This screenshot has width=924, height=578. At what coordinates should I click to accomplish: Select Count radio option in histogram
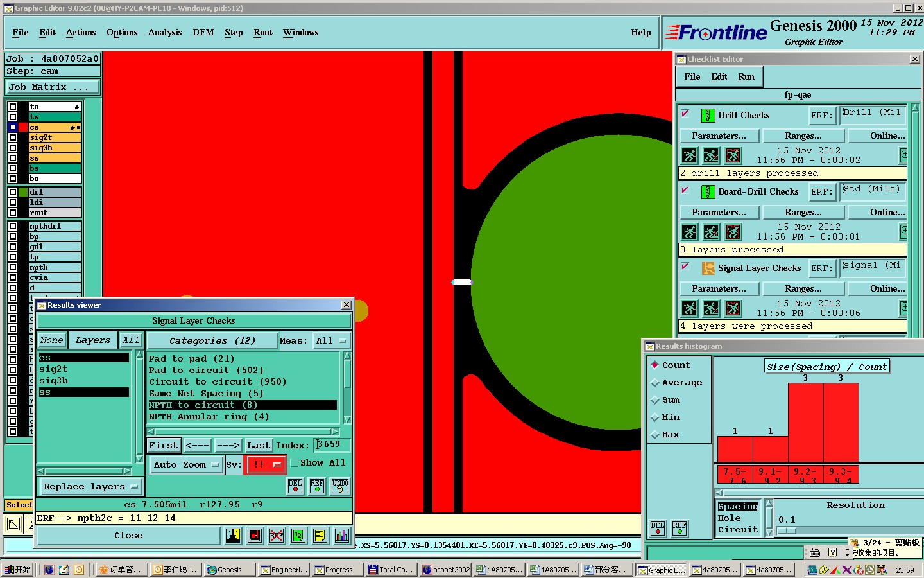coord(655,365)
